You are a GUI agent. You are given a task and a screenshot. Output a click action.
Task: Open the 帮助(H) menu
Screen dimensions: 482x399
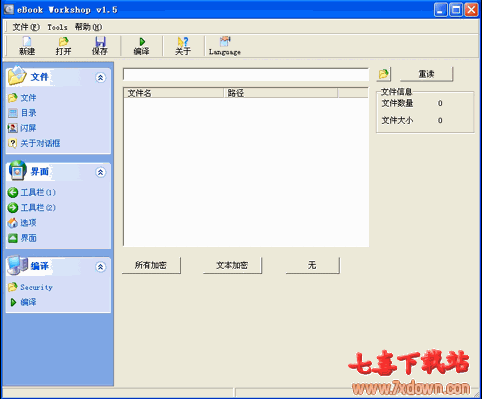88,27
